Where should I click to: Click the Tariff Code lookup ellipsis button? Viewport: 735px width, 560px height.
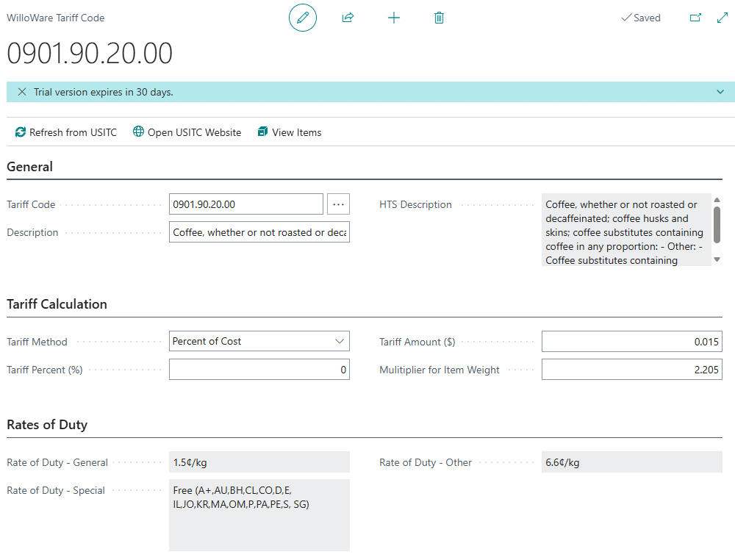tap(338, 204)
